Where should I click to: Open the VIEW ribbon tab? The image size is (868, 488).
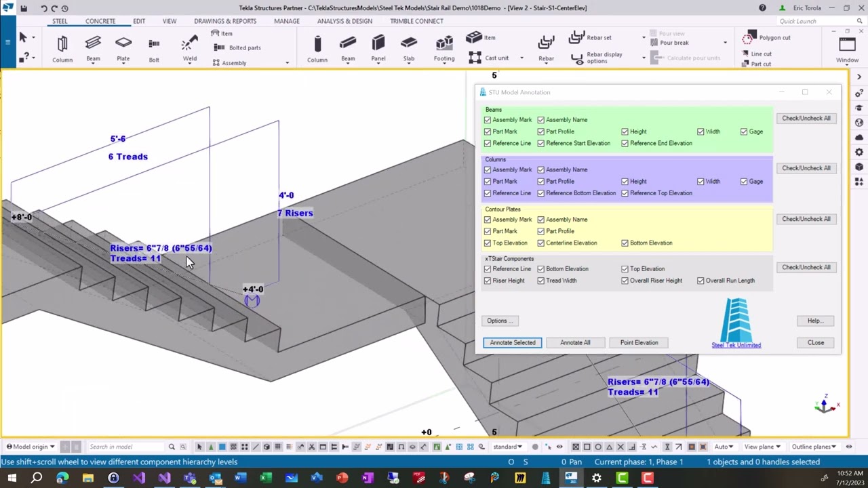pyautogui.click(x=170, y=21)
